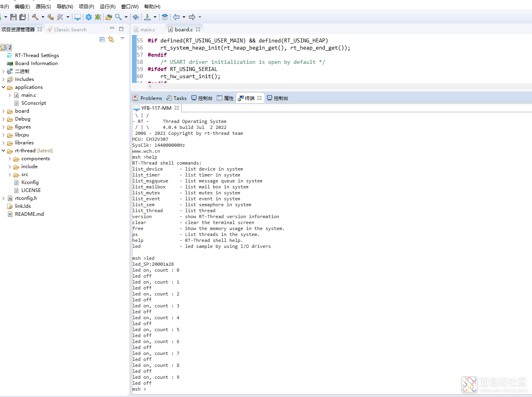Switch to the Tasks tab
This screenshot has height=397, width=532.
177,98
